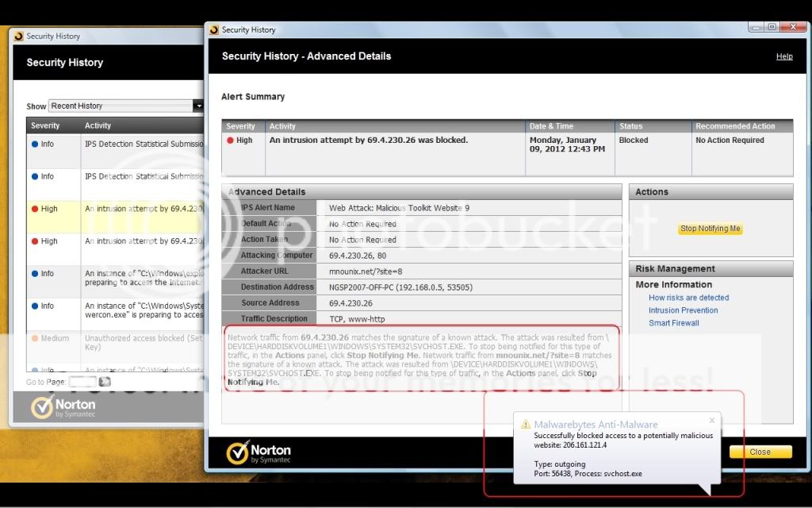Screen dimensions: 812x508
Task: Click the Source Address value "69.4.230.26"
Action: (x=350, y=303)
